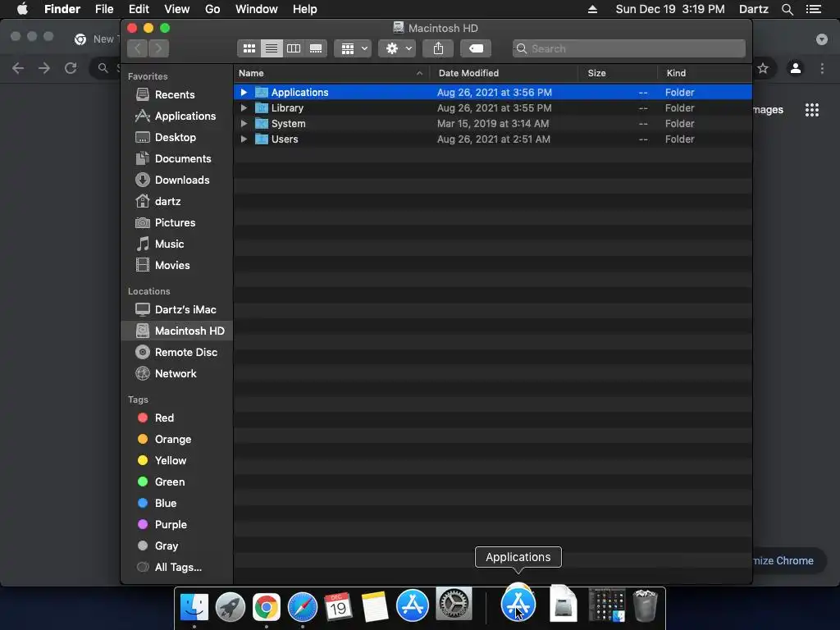
Task: Open the Apple menu
Action: coord(22,9)
